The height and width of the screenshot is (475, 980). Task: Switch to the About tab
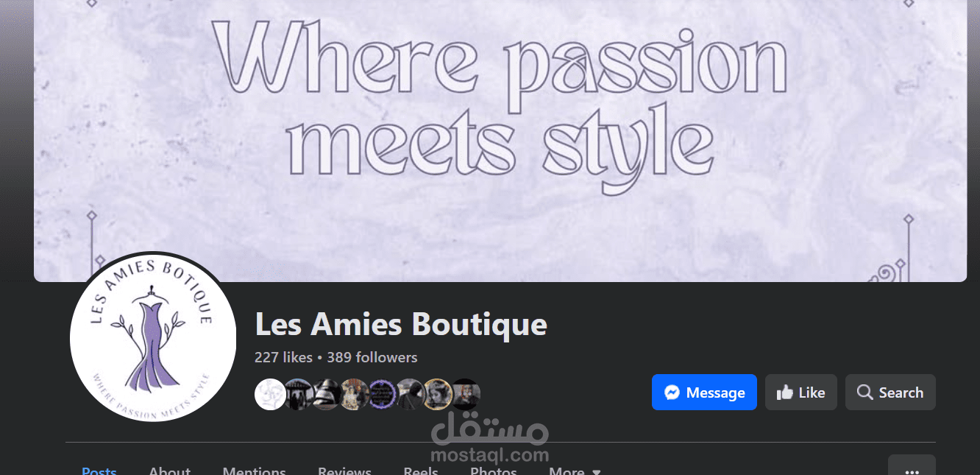169,471
